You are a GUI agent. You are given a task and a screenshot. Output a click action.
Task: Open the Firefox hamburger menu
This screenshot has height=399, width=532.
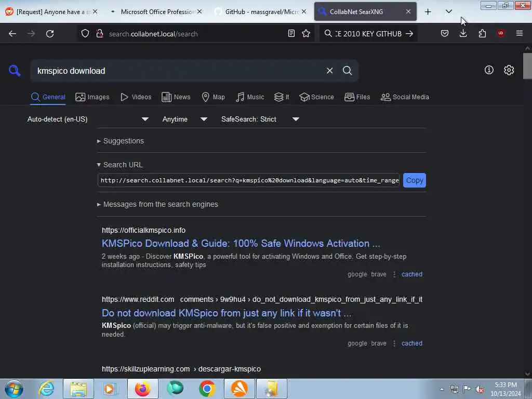click(x=520, y=33)
